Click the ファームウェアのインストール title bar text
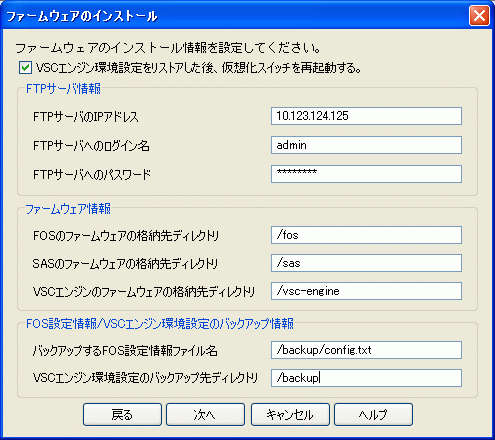 pos(82,16)
